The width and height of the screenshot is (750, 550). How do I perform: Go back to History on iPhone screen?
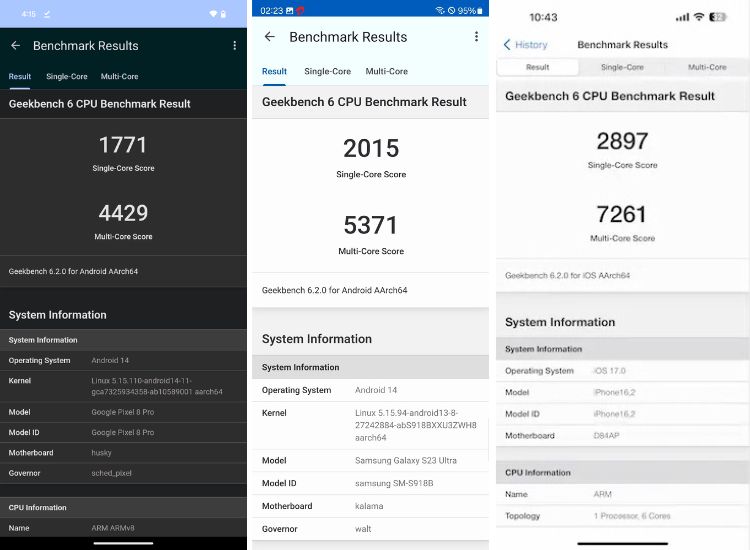(525, 44)
